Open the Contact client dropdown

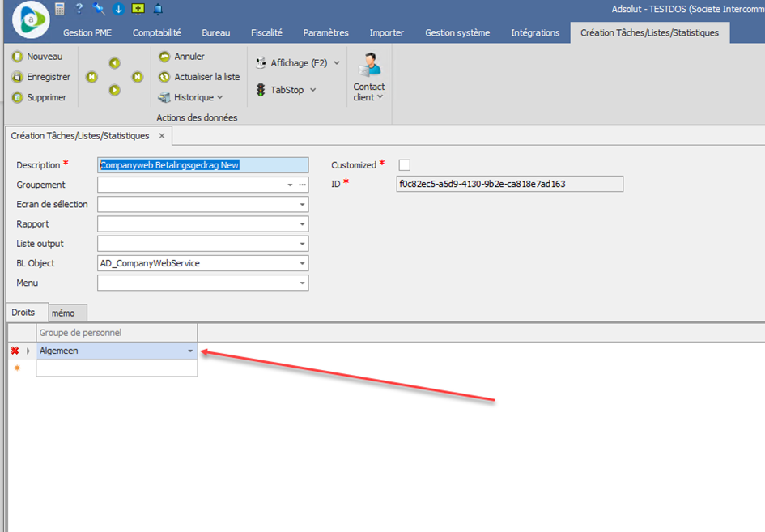[x=369, y=77]
